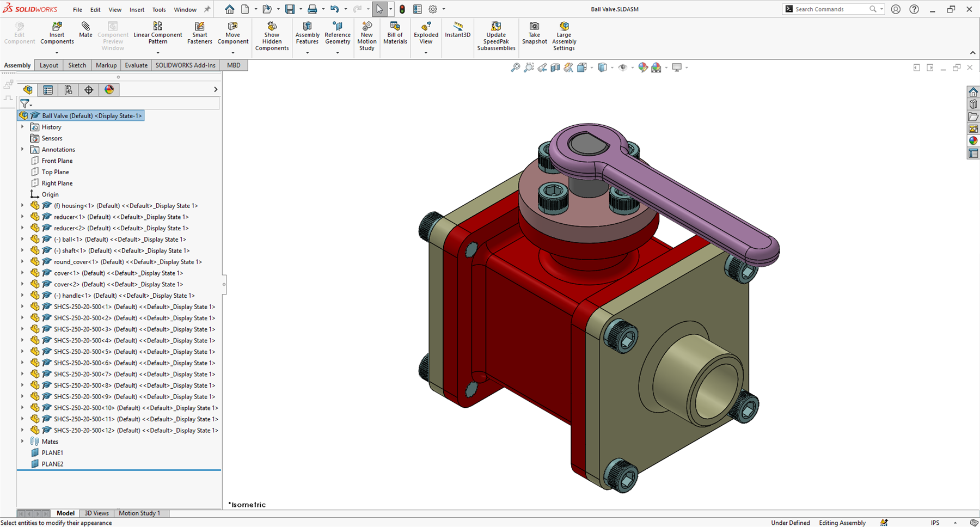Select the Mate tool
This screenshot has height=527, width=980.
point(85,30)
